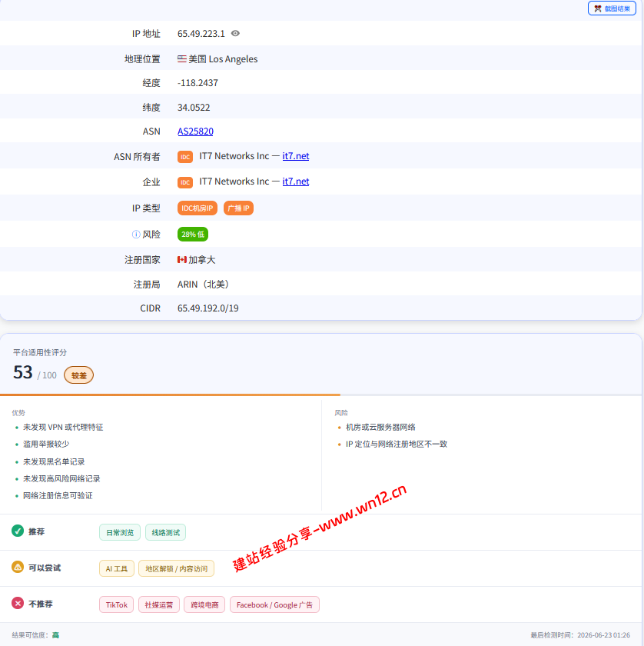The height and width of the screenshot is (646, 644).
Task: Click the US flag icon by Los Angeles
Action: (182, 59)
